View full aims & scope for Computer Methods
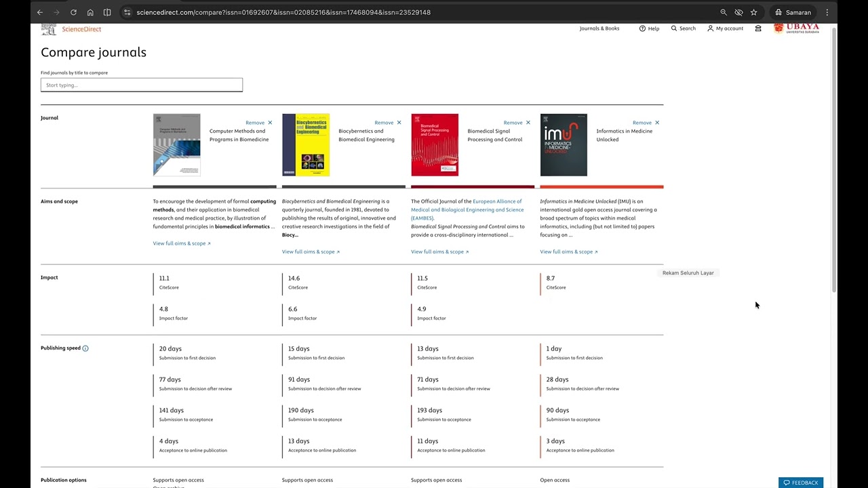Screen dimensions: 868x488 (182, 243)
